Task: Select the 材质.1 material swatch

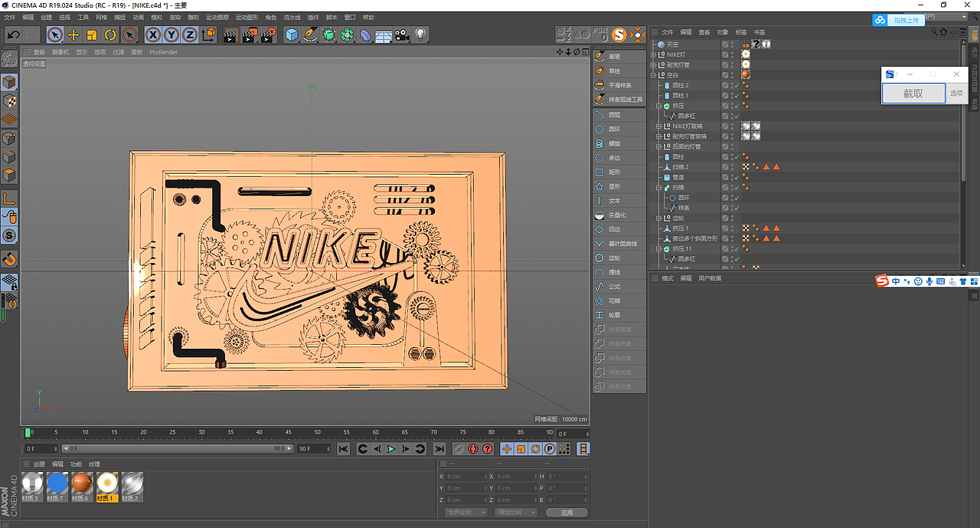Action: (x=107, y=487)
